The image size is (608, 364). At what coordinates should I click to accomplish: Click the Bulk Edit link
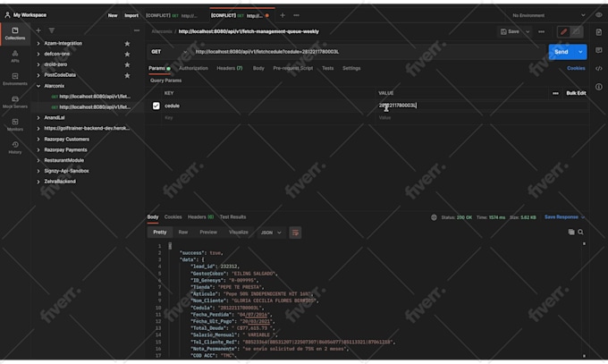point(576,93)
